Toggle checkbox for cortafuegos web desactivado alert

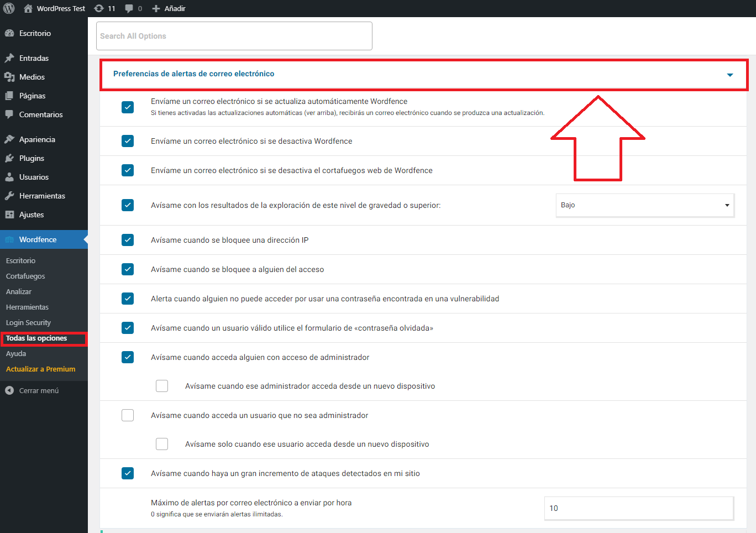tap(128, 170)
